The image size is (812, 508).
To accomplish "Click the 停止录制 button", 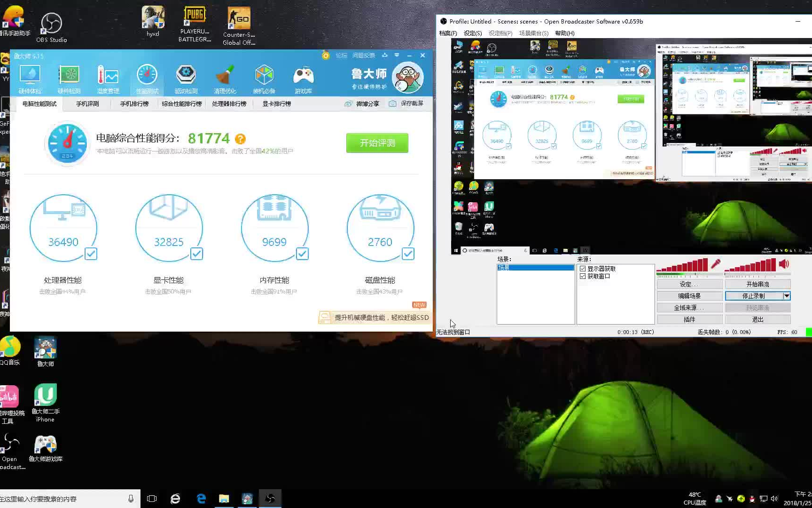I will tap(753, 296).
